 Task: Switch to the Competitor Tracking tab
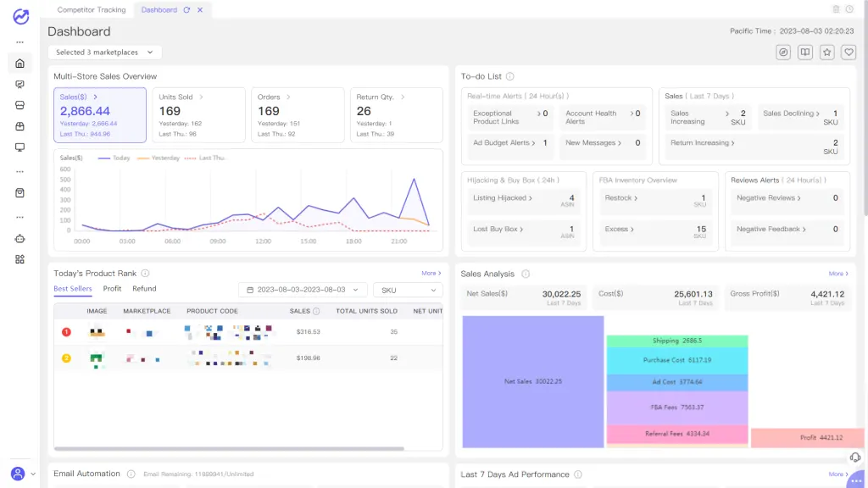tap(92, 10)
